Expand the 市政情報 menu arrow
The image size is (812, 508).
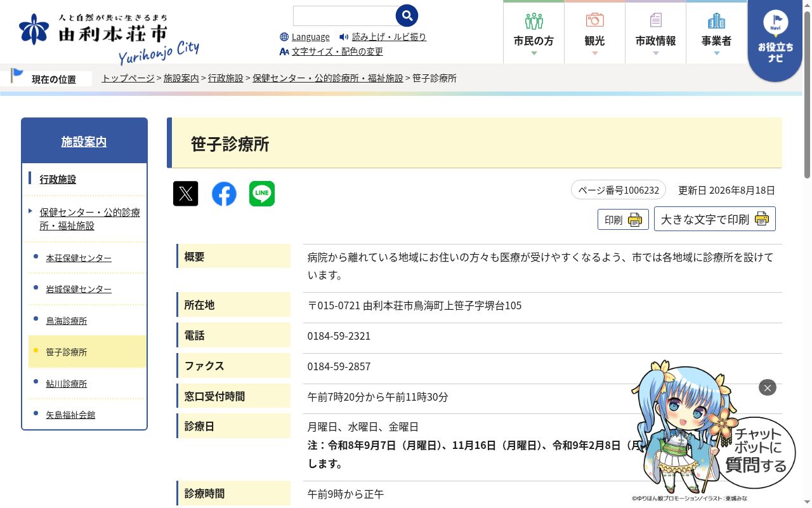[655, 53]
